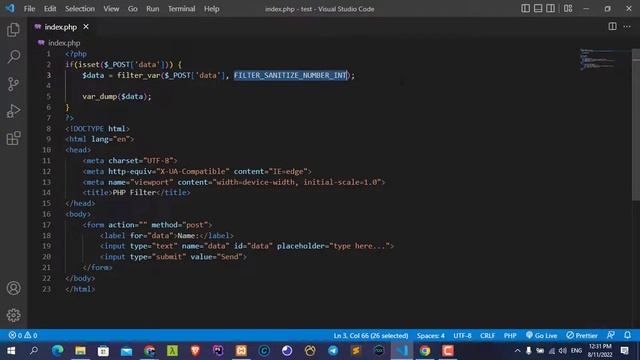Open the Windows Action Center
Screen dimensions: 640x360
(x=624, y=351)
